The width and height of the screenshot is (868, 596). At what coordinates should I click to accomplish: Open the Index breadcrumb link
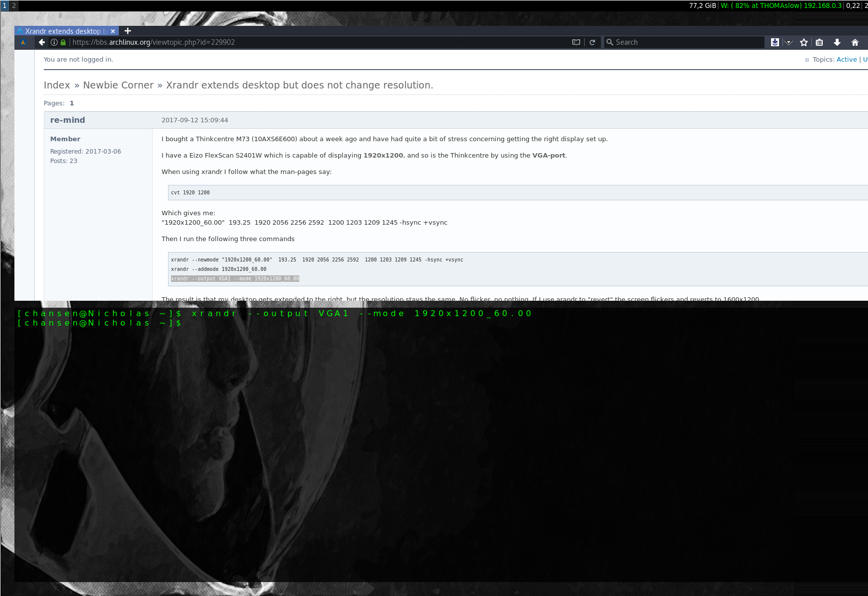coord(57,85)
